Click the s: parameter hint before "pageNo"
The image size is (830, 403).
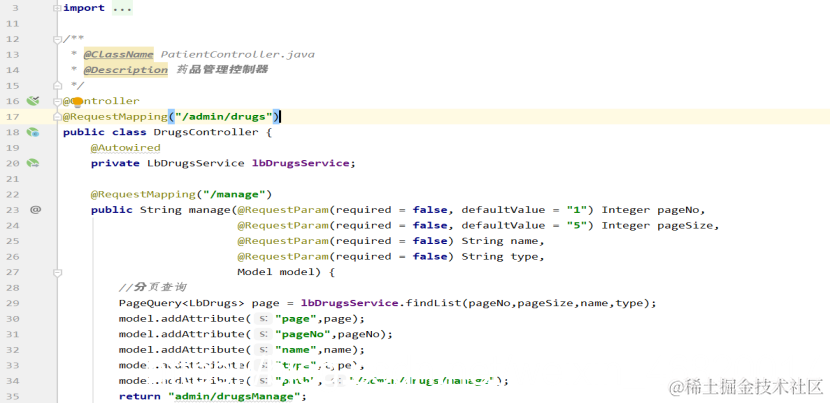[263, 334]
